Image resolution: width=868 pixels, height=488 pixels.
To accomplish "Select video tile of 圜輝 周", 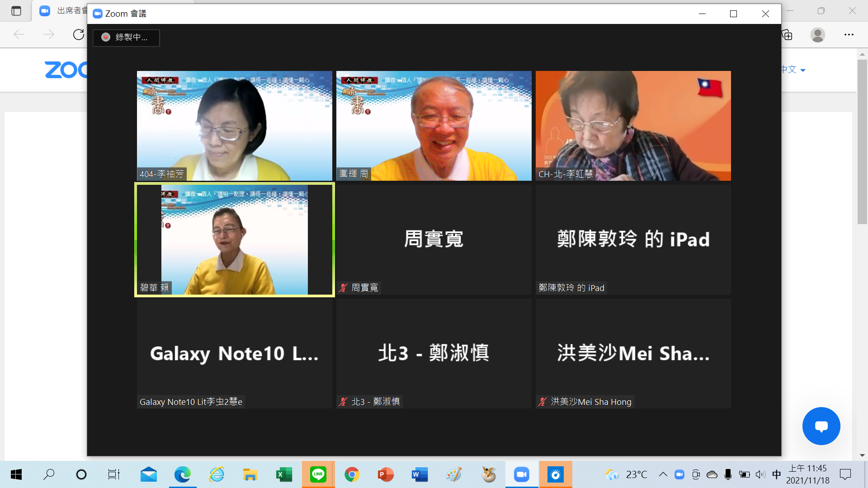I will point(434,126).
